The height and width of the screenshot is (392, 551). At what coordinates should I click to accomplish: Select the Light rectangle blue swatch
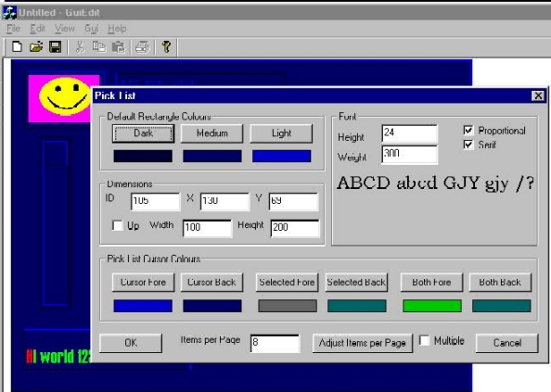pyautogui.click(x=281, y=157)
